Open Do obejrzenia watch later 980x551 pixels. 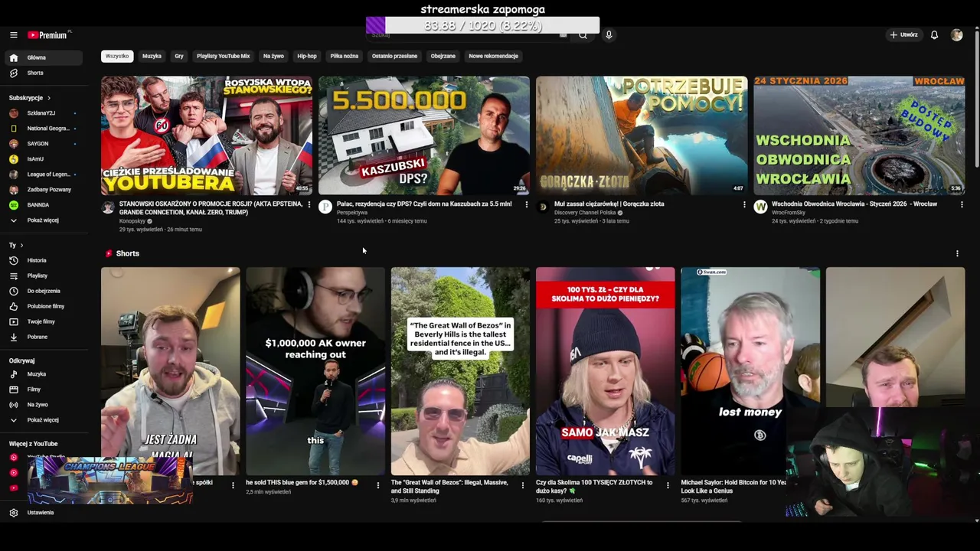44,291
